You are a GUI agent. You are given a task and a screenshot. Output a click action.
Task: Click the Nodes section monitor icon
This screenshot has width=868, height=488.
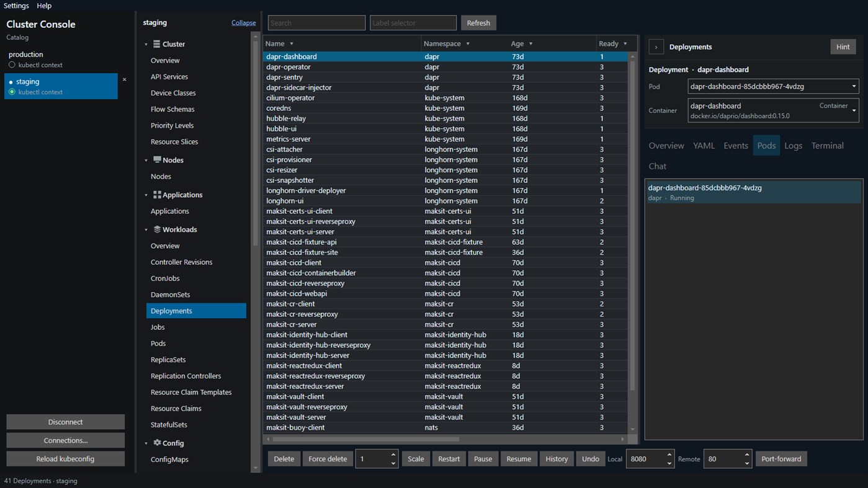pyautogui.click(x=157, y=160)
